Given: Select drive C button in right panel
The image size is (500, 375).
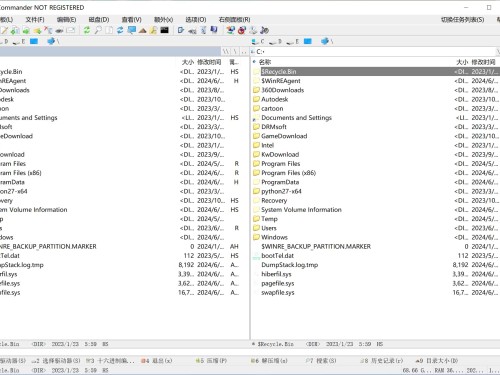Looking at the screenshot, I should 258,41.
